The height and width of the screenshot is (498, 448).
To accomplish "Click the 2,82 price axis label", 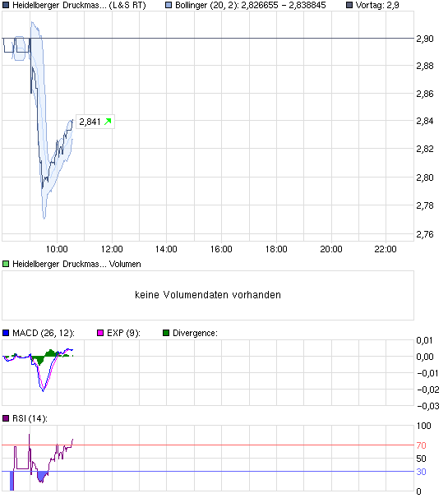I will point(425,149).
